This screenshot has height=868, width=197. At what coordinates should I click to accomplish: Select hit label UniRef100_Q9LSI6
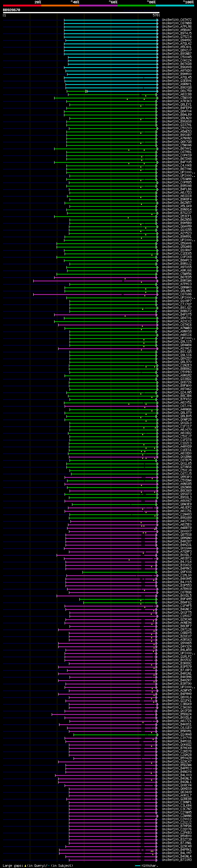click(x=177, y=355)
